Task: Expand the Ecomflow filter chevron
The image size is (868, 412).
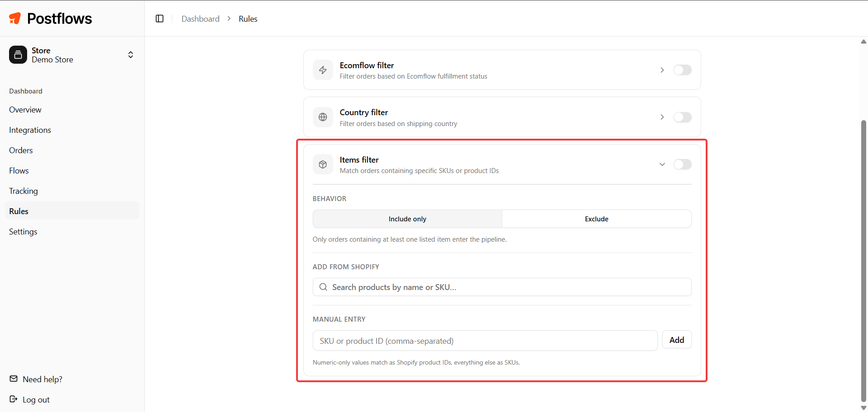Action: pos(662,70)
